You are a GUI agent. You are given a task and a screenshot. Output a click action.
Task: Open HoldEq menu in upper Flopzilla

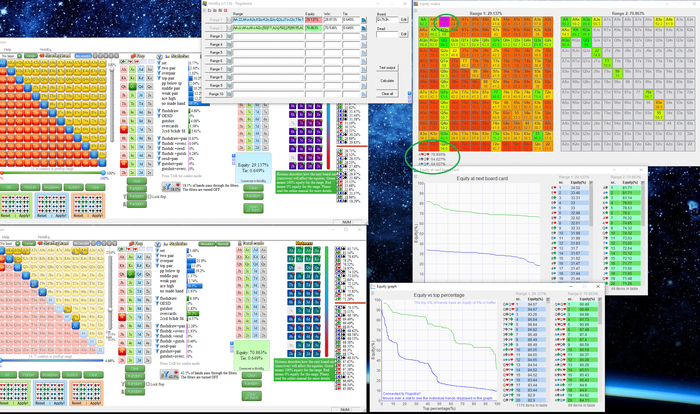pos(45,50)
